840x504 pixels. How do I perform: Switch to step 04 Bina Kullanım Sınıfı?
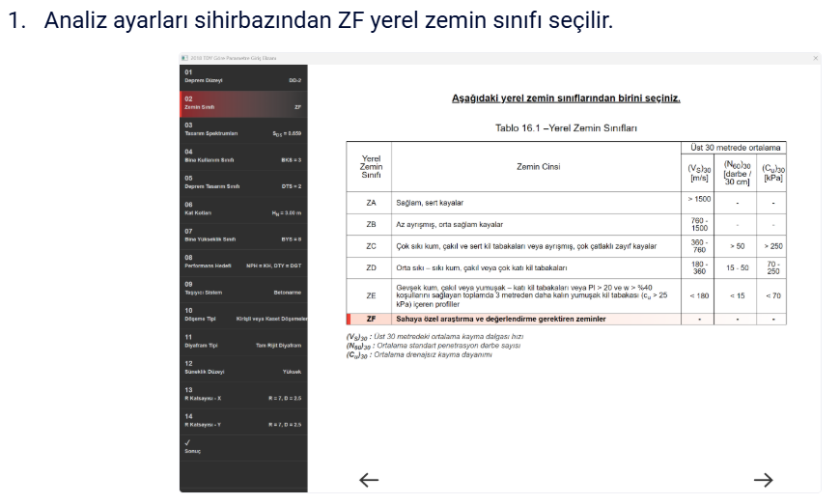(242, 155)
